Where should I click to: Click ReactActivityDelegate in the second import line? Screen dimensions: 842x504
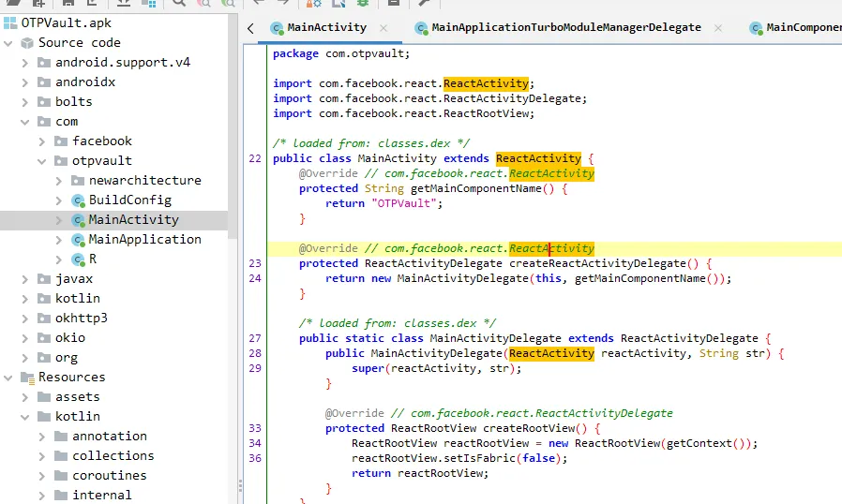pos(512,98)
